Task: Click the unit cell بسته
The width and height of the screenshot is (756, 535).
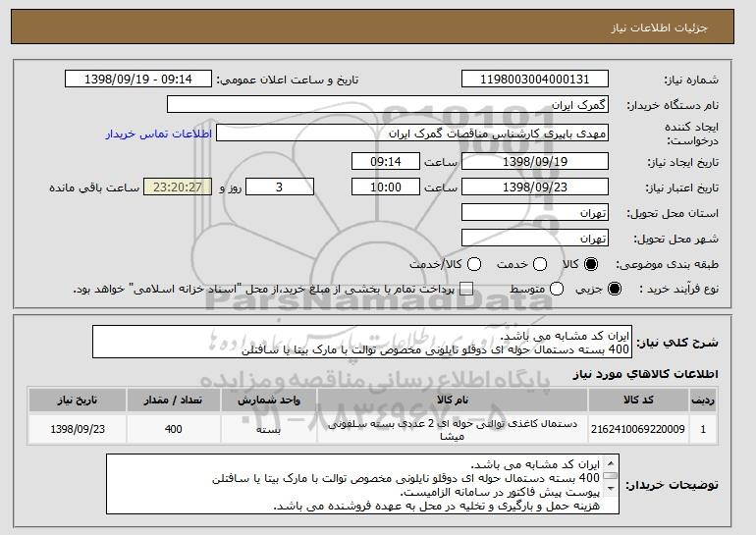Action: (x=269, y=429)
